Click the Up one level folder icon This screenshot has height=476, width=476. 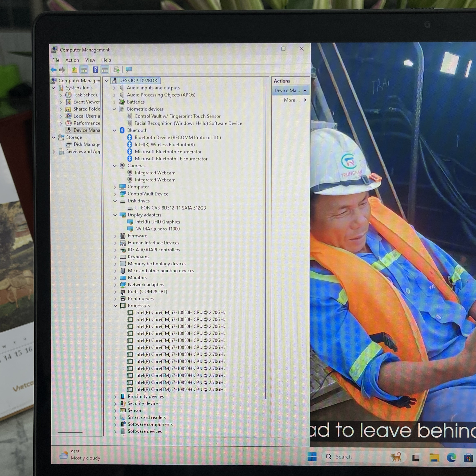[x=74, y=70]
